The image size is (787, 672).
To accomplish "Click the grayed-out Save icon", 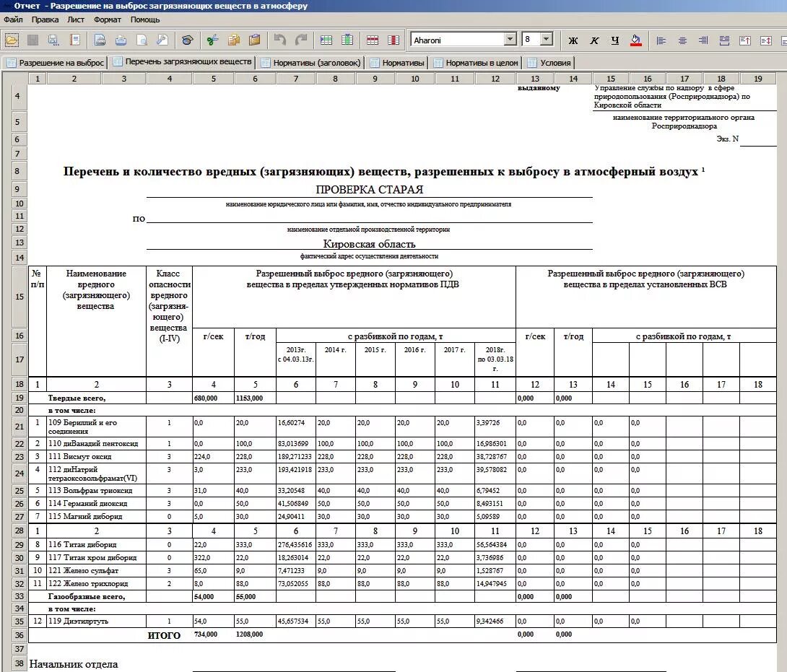I will click(32, 40).
